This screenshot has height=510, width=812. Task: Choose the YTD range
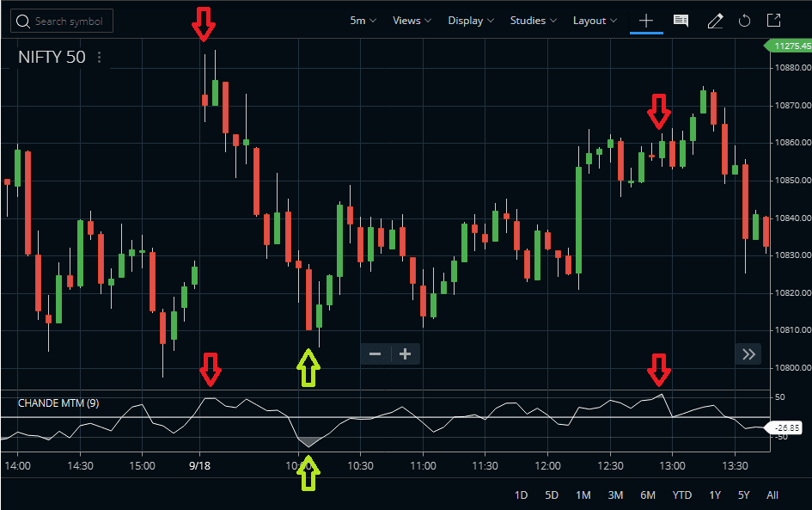coord(682,495)
